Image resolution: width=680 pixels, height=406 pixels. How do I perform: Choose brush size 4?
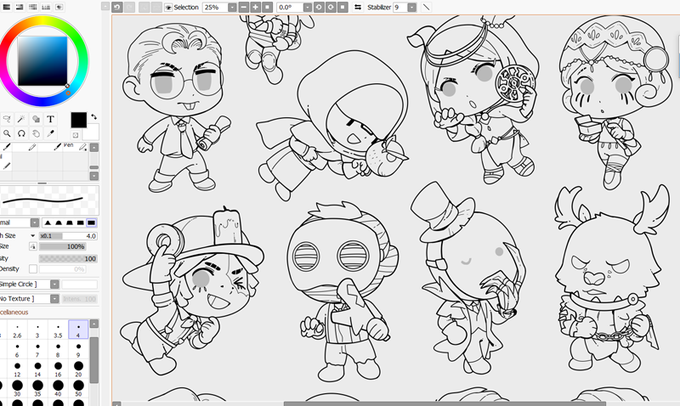(78, 331)
